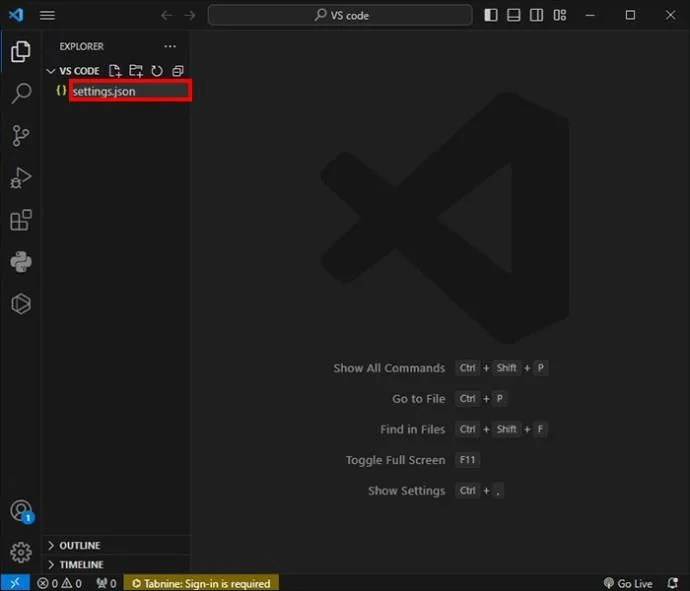Open the Run and Debug view
Image resolution: width=690 pixels, height=591 pixels.
click(x=21, y=178)
